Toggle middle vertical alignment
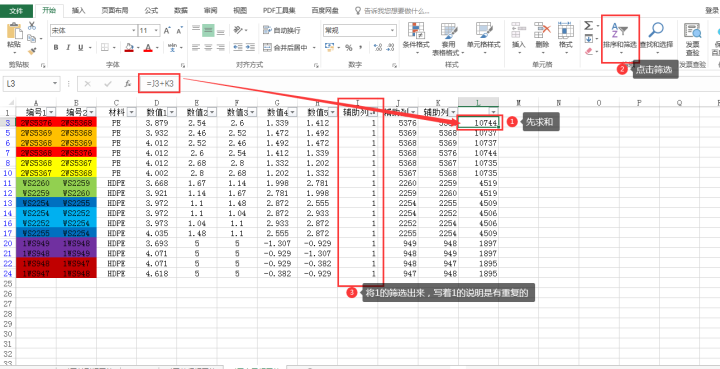This screenshot has width=720, height=369. (x=208, y=30)
